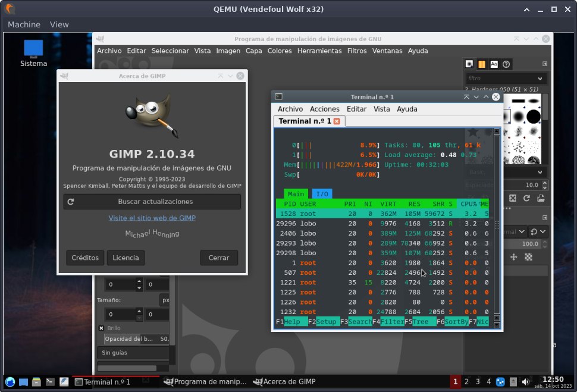Open Vista menu in Terminal window
The height and width of the screenshot is (392, 577).
pos(382,109)
